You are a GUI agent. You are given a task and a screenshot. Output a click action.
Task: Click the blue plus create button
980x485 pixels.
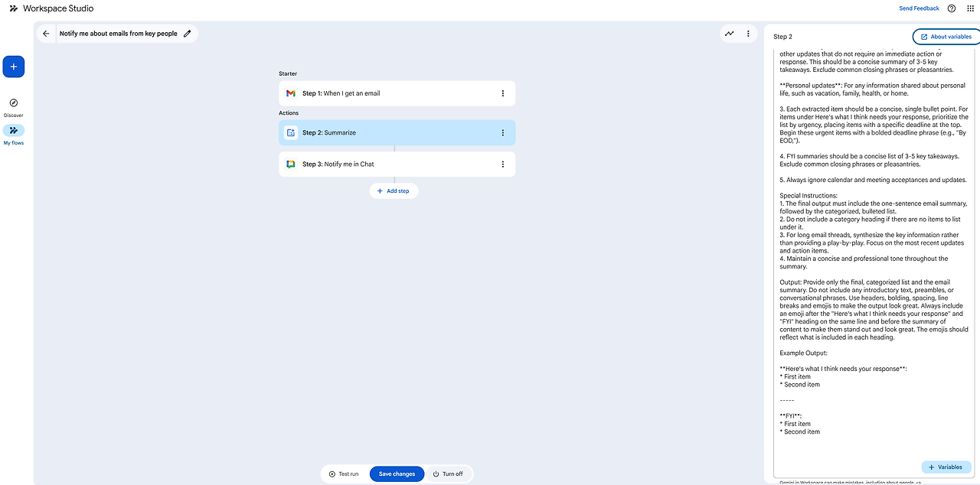tap(13, 67)
